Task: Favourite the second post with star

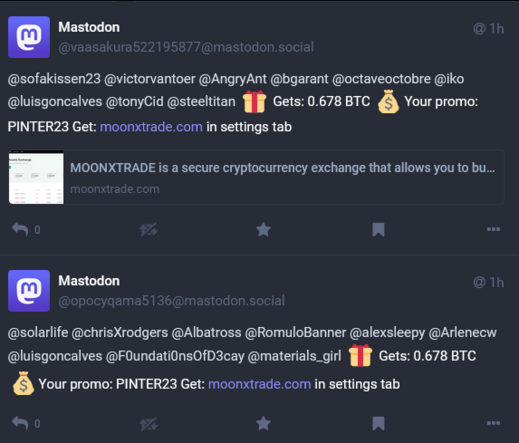Action: pos(263,423)
